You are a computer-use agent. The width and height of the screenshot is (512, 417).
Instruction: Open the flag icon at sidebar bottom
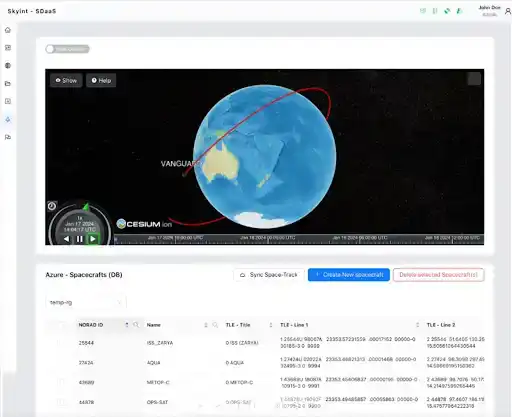[x=8, y=137]
